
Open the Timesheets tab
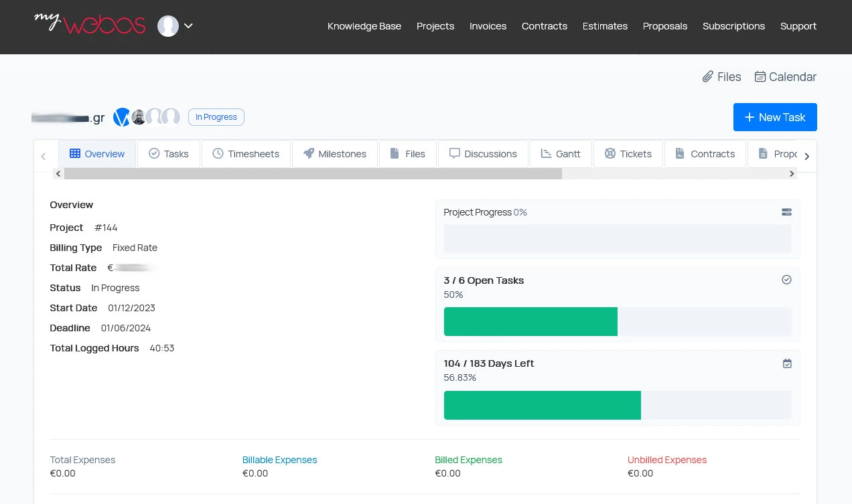point(246,153)
